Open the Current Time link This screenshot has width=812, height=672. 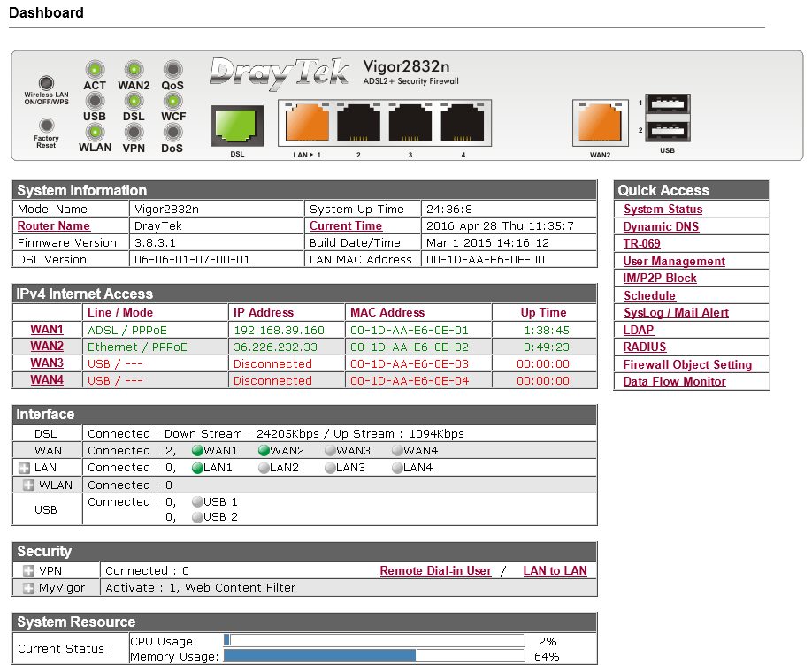click(346, 226)
